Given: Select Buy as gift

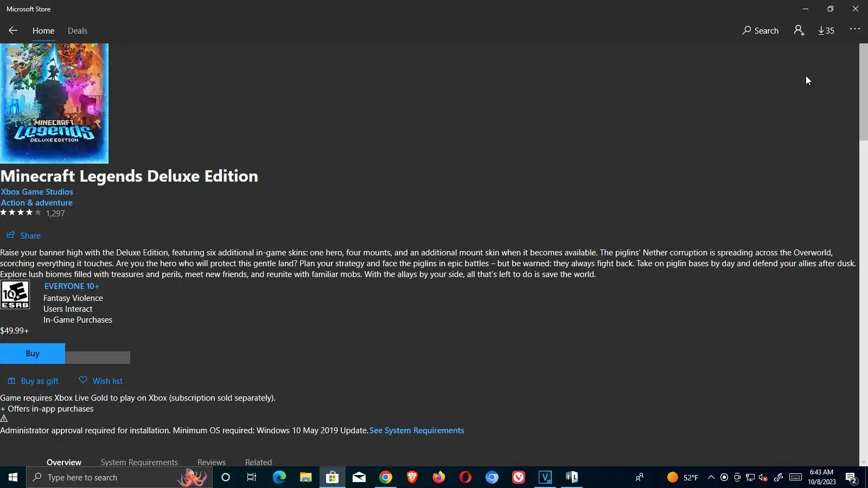Looking at the screenshot, I should point(33,381).
